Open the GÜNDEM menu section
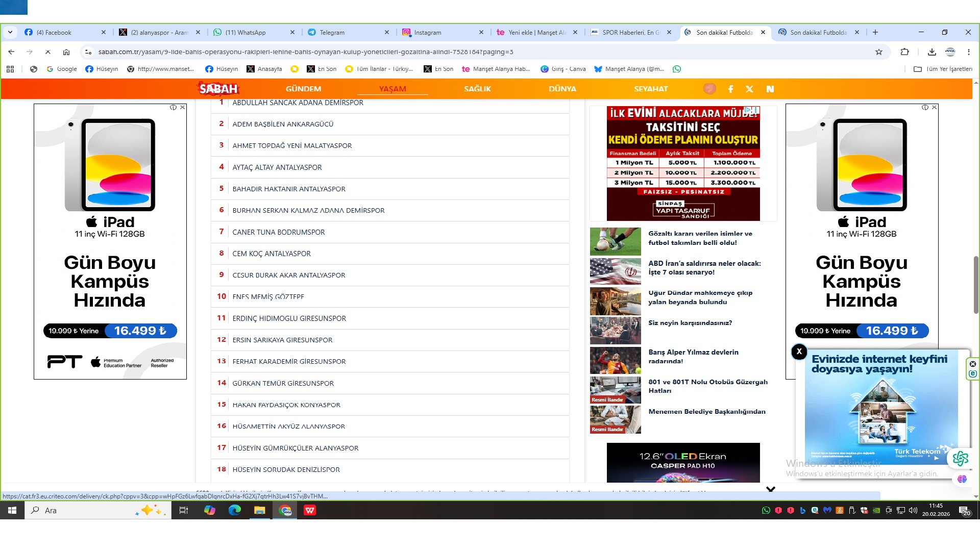Viewport: 980px width, 551px height. pyautogui.click(x=303, y=89)
